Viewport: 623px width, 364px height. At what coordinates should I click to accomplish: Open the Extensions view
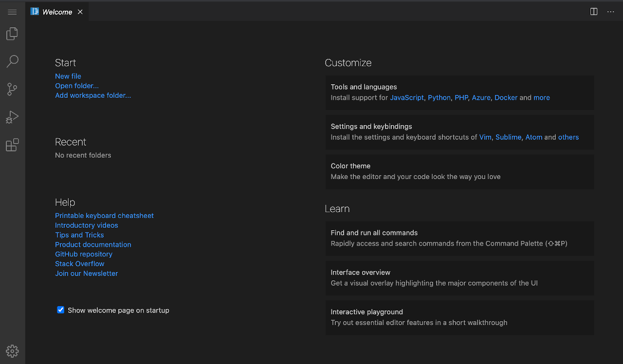tap(12, 145)
